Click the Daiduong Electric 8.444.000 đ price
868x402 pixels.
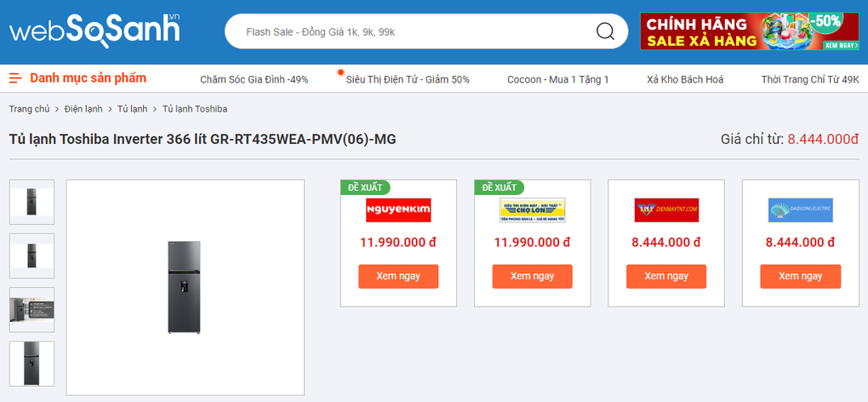coord(801,243)
